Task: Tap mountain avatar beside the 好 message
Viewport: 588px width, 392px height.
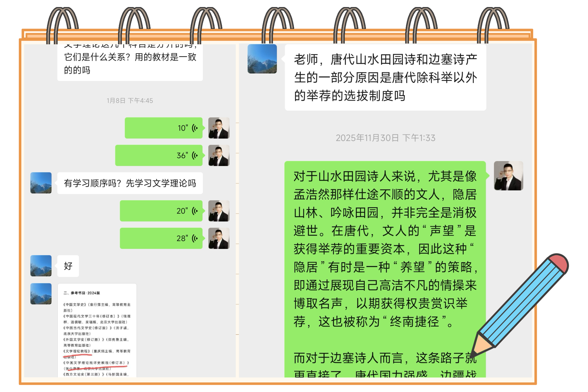Action: tap(41, 266)
